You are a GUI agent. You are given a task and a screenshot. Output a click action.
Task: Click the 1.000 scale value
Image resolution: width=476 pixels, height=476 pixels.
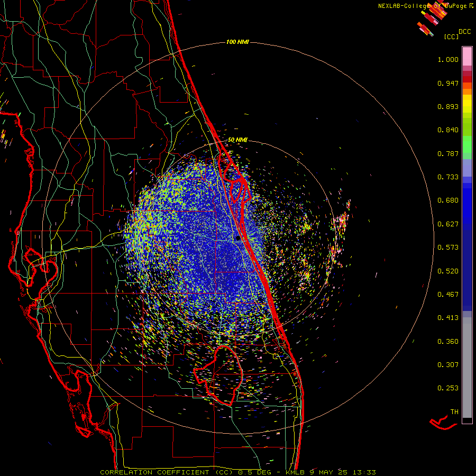click(x=448, y=59)
